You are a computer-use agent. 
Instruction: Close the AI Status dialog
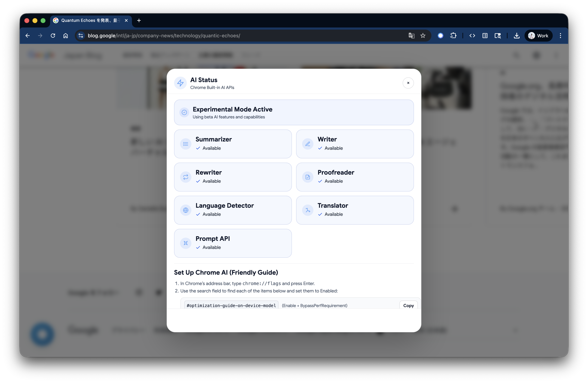coord(408,83)
